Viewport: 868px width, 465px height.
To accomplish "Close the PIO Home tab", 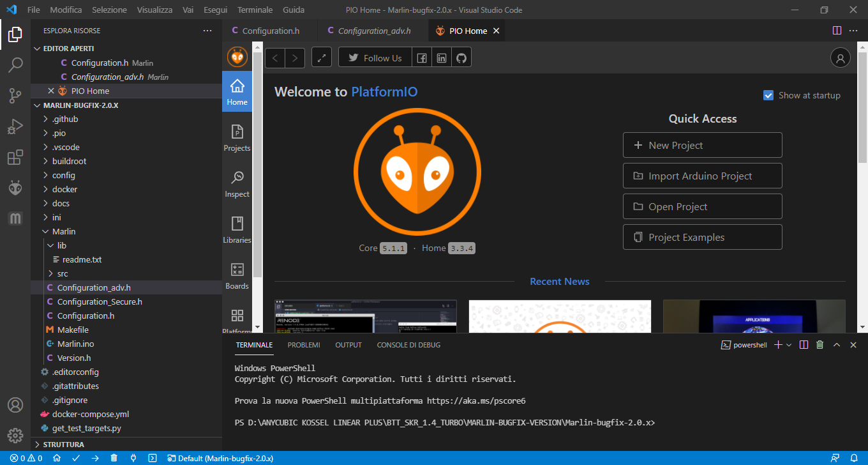I will 497,31.
